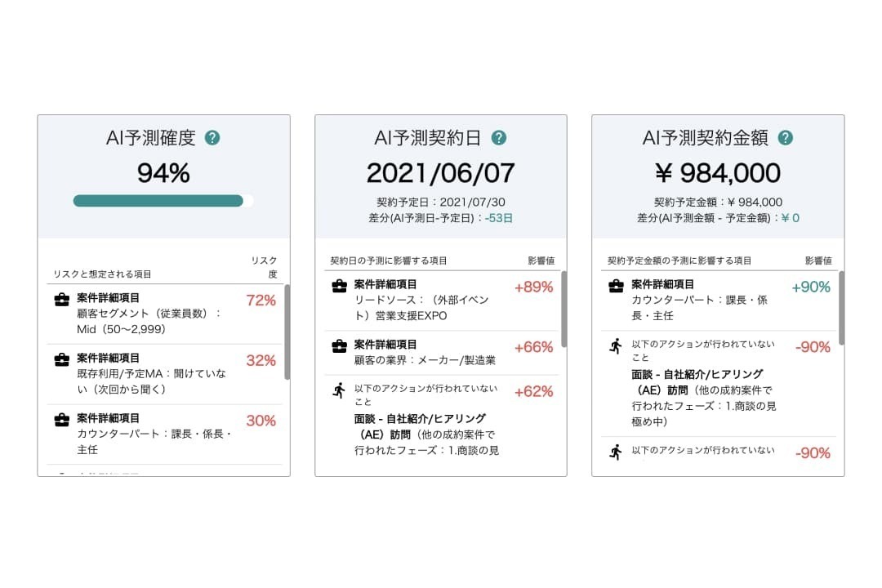Click briefcase icon for 顧客の業界 item
882x588 pixels.
(339, 346)
